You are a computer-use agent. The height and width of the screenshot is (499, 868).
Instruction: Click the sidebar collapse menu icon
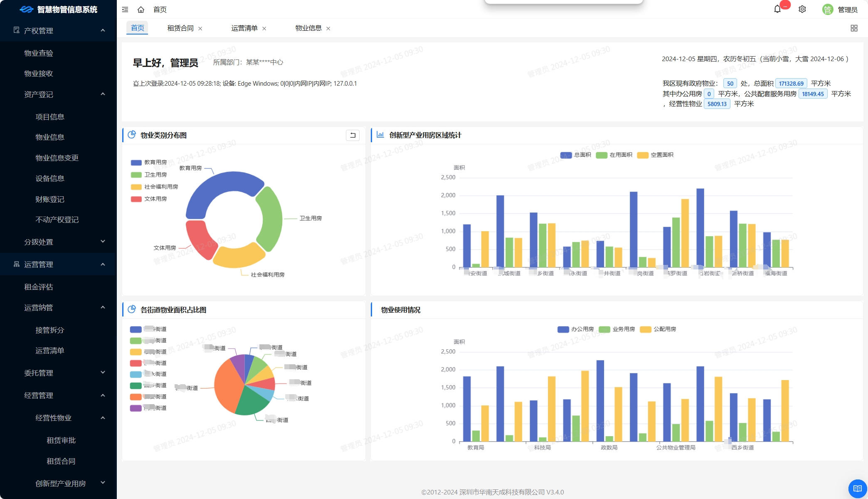click(x=125, y=10)
